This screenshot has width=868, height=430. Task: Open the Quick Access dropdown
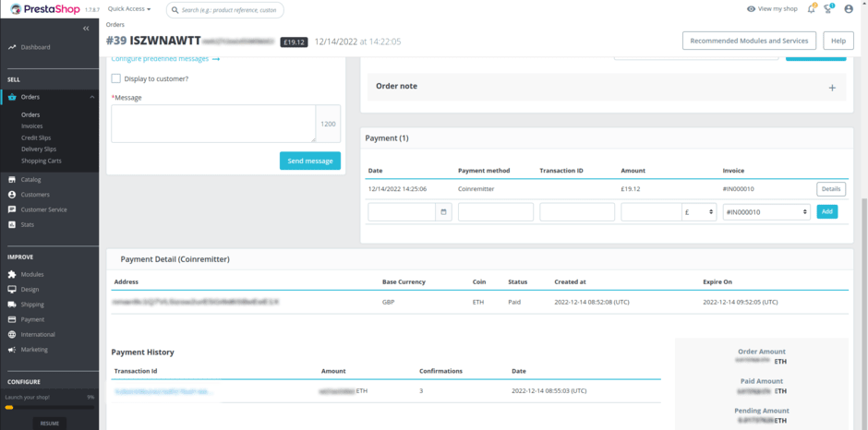(128, 9)
